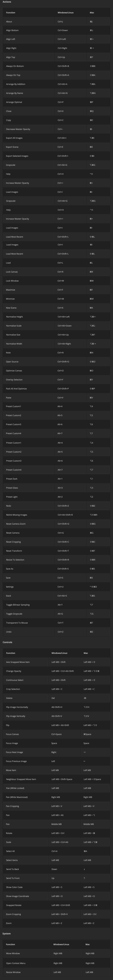The width and height of the screenshot is (113, 980).
Task: Click the Pack All And Optimize entry
Action: (x=56, y=389)
